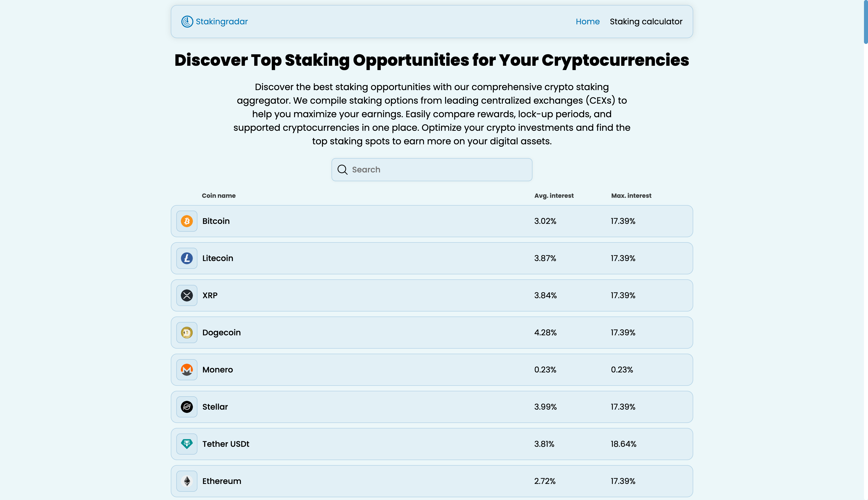The width and height of the screenshot is (868, 500).
Task: Click the Bitcoin coin icon
Action: [187, 221]
